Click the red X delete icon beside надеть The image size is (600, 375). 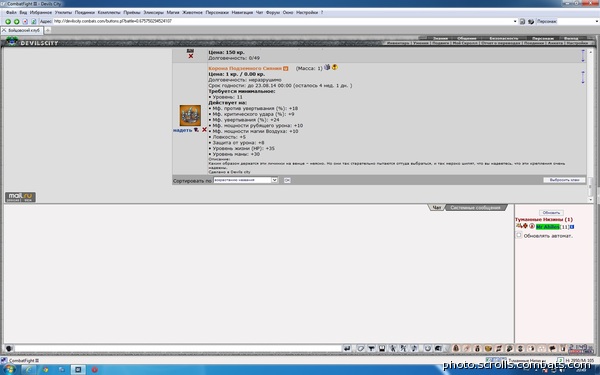[x=204, y=130]
